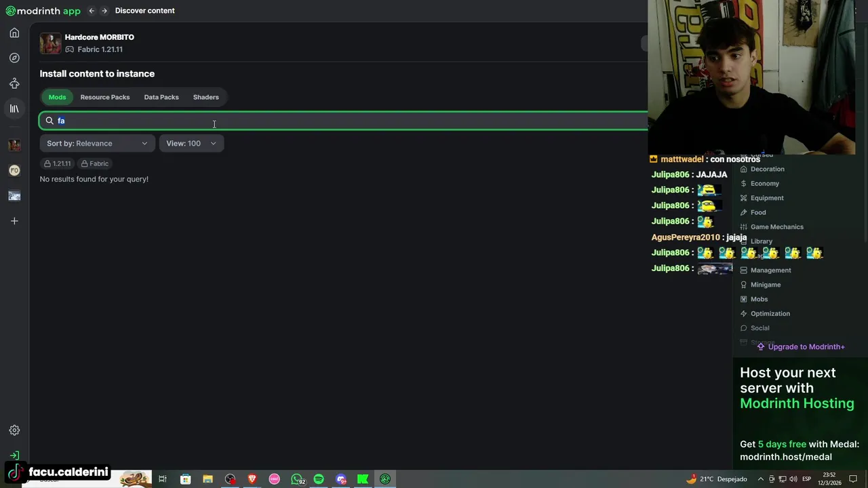Image resolution: width=868 pixels, height=488 pixels.
Task: Click the sign-in arrow icon at sidebar bottom
Action: (14, 455)
